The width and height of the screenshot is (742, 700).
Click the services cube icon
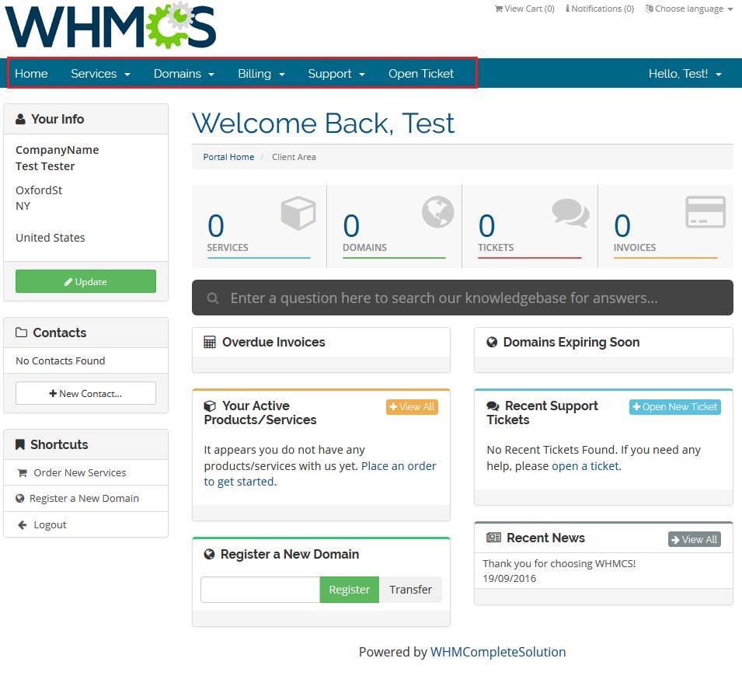pyautogui.click(x=298, y=213)
